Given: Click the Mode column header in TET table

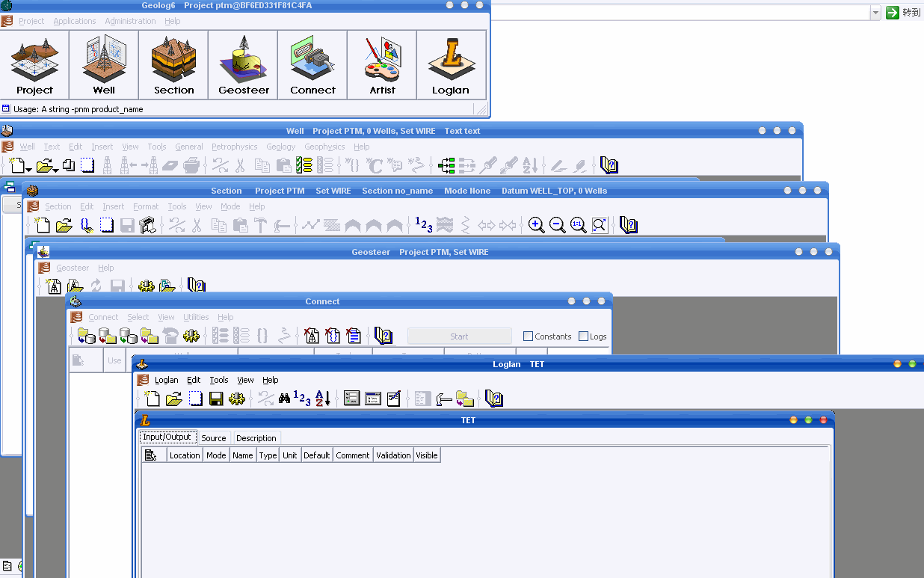Looking at the screenshot, I should [216, 455].
